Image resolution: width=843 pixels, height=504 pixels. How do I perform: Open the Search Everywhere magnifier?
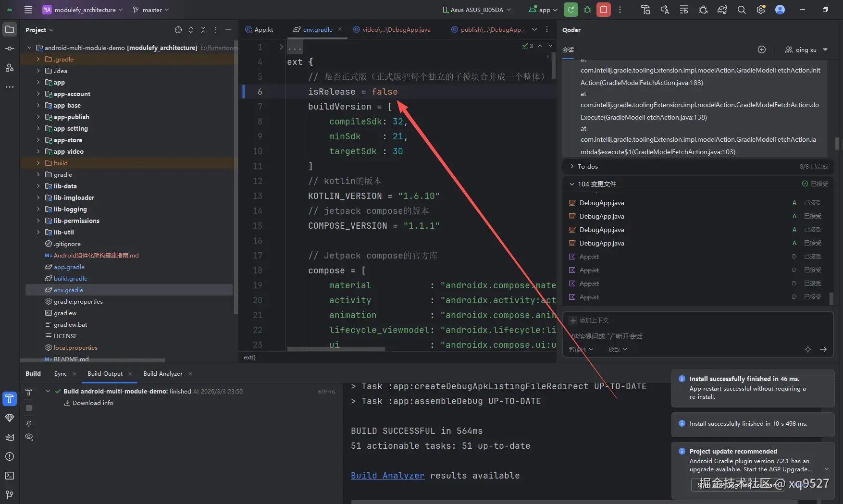742,10
